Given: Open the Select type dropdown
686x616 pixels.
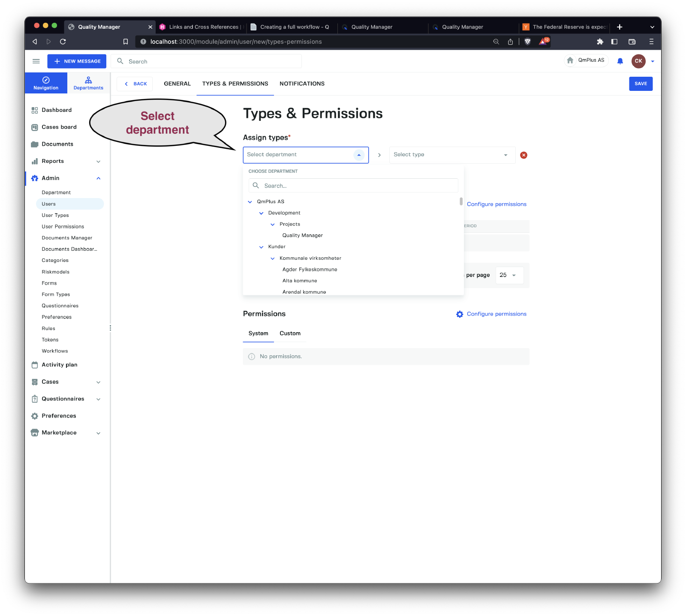Looking at the screenshot, I should (452, 155).
